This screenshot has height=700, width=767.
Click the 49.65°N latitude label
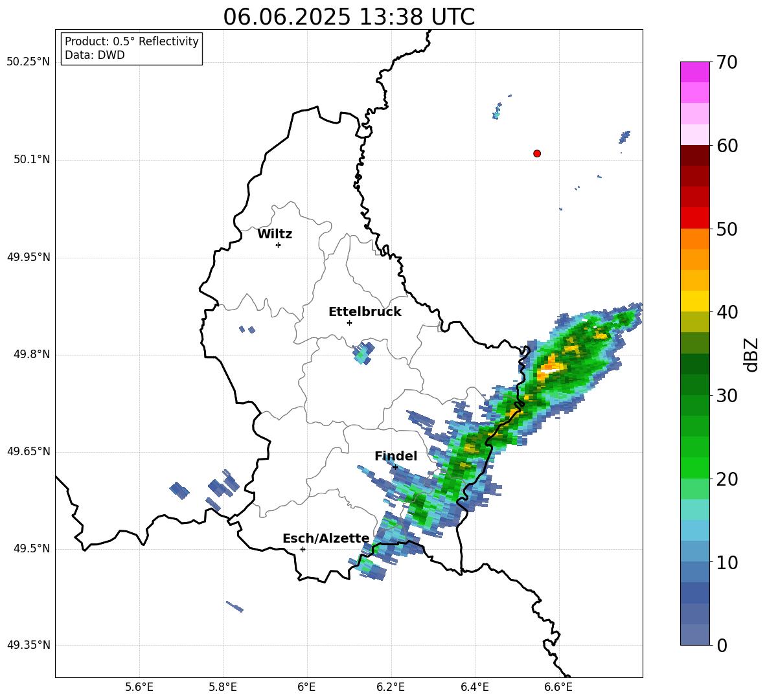pos(29,451)
